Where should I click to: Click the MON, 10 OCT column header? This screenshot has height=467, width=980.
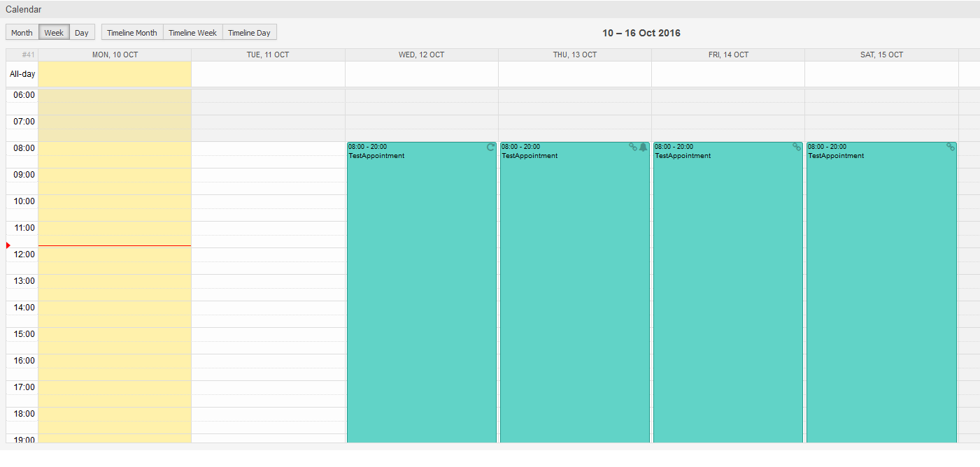coord(115,55)
